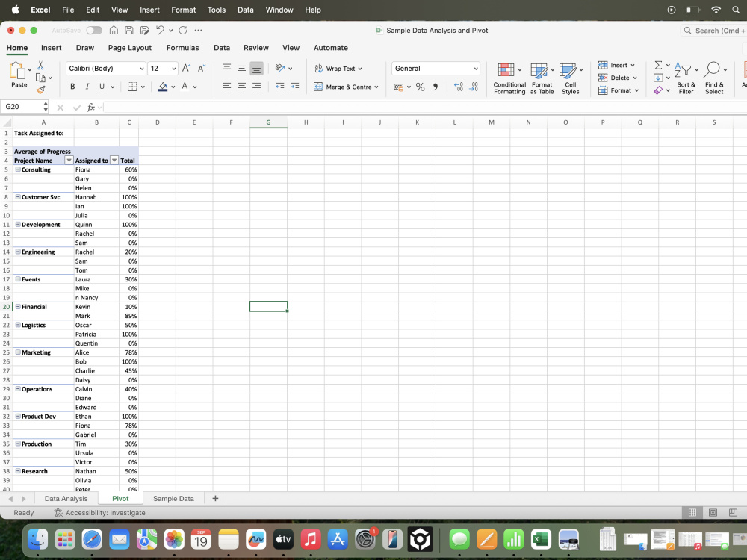The image size is (747, 560).
Task: Click the Format Painter brush icon
Action: (40, 89)
